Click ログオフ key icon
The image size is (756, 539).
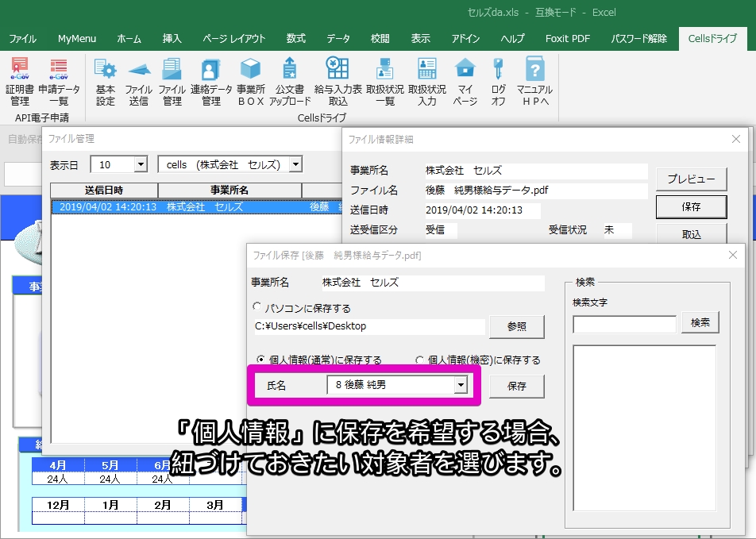[x=499, y=82]
